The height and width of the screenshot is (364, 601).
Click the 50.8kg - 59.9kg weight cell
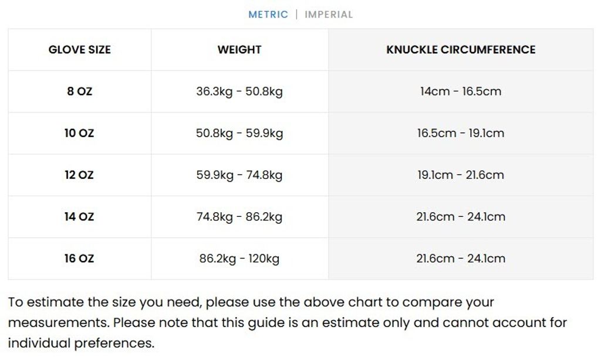click(x=239, y=133)
